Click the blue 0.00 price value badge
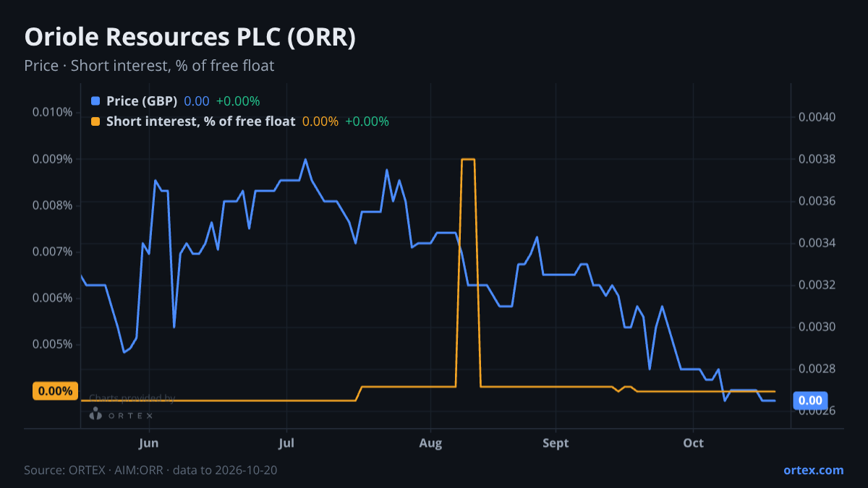The image size is (868, 488). 810,401
